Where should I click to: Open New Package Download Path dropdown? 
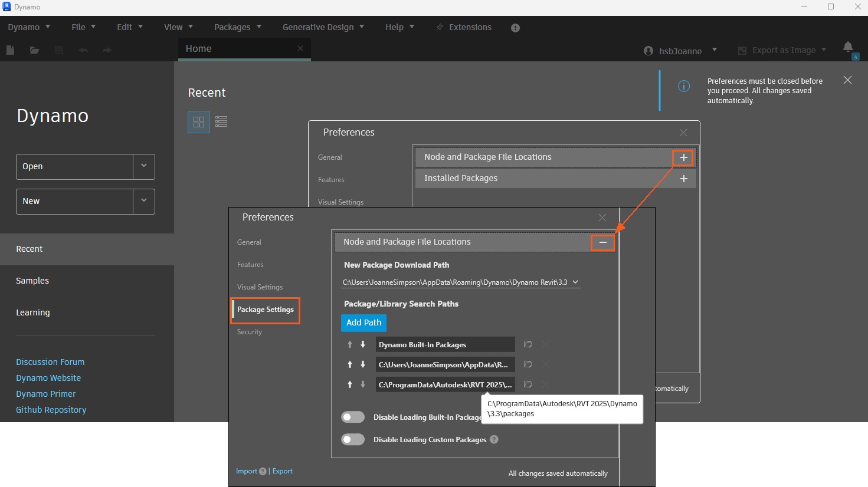tap(575, 282)
